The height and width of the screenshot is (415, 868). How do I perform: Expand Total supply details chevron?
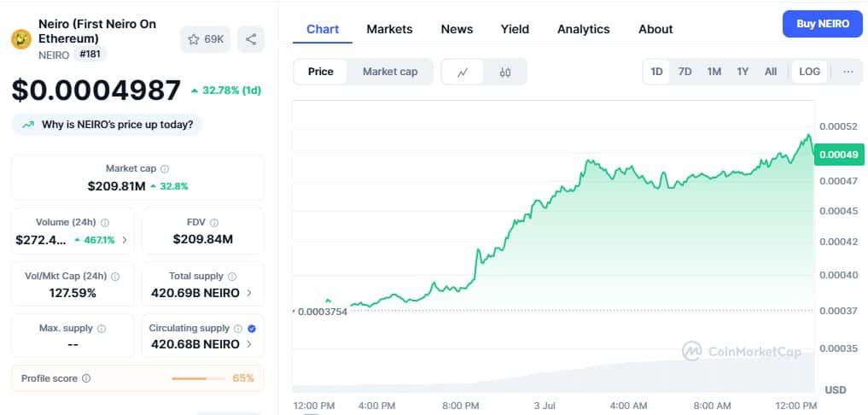point(248,293)
